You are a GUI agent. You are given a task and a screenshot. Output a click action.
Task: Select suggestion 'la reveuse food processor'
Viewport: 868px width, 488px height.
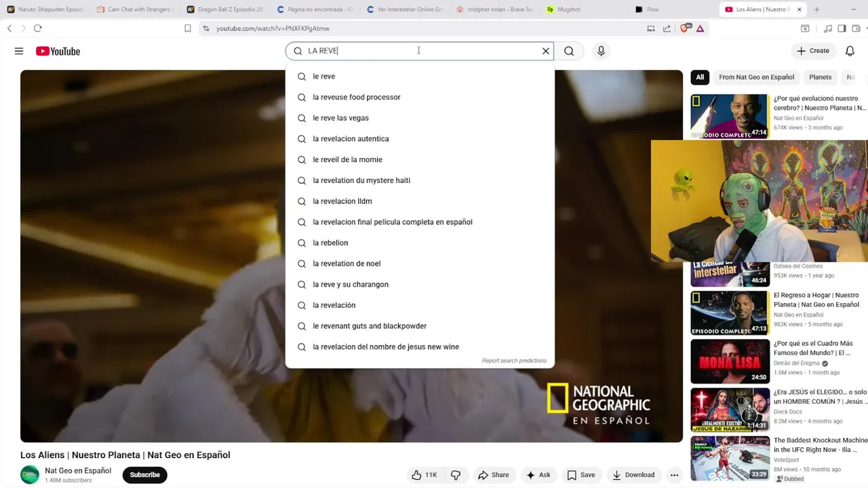pos(420,97)
